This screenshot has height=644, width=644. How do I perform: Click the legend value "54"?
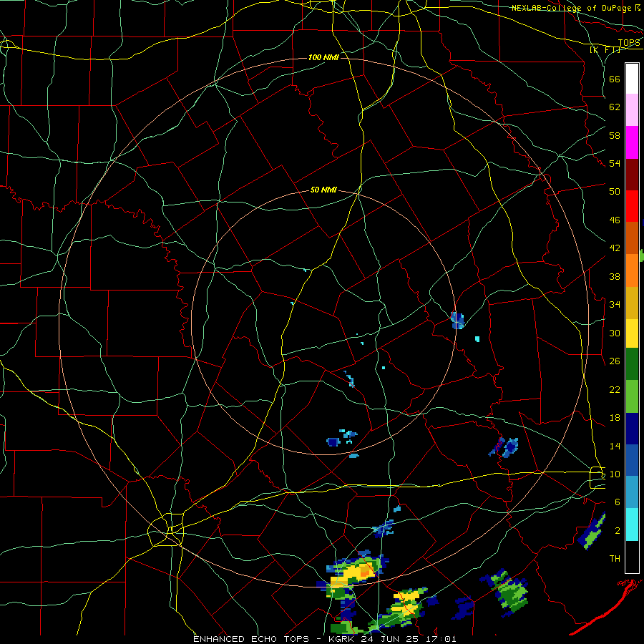click(615, 163)
